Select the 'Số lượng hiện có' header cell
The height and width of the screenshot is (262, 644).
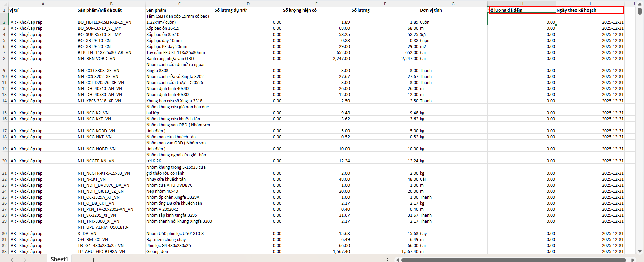click(316, 10)
